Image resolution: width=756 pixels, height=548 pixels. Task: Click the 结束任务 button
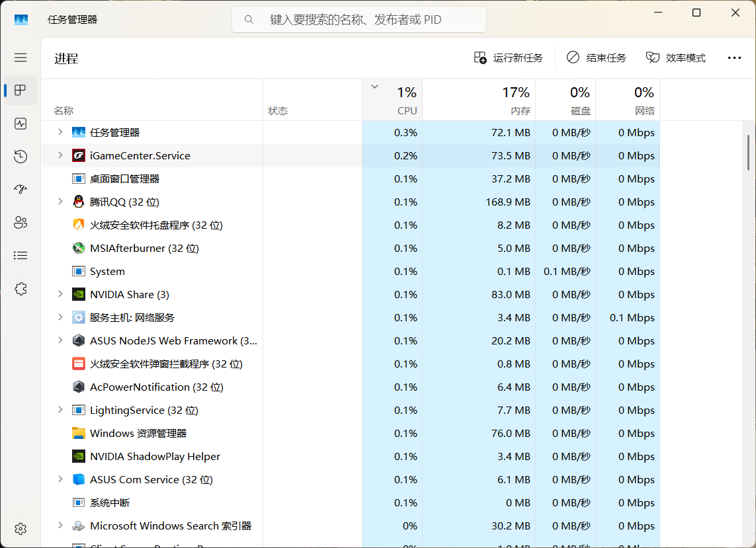coord(596,58)
